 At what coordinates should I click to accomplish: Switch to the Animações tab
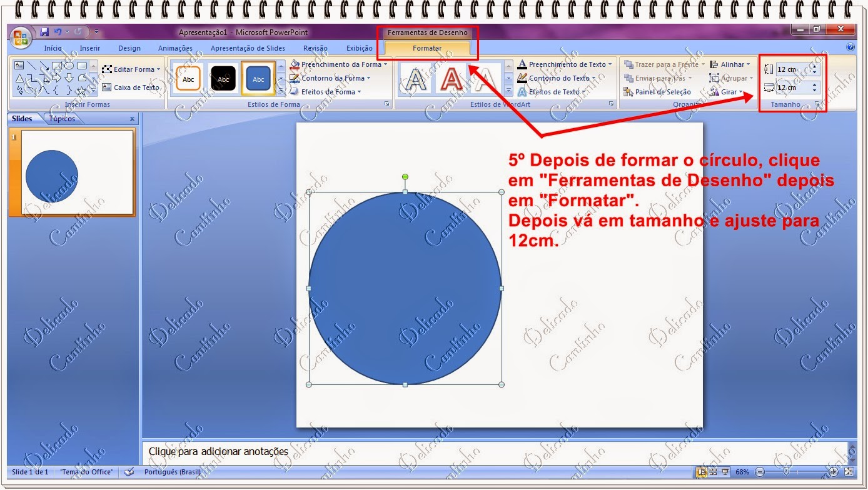[x=175, y=48]
